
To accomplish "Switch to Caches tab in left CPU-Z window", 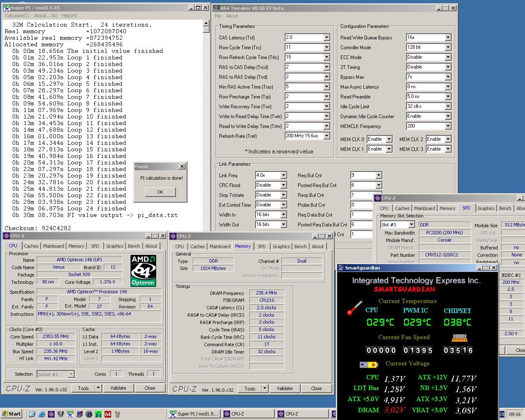I will tap(31, 246).
